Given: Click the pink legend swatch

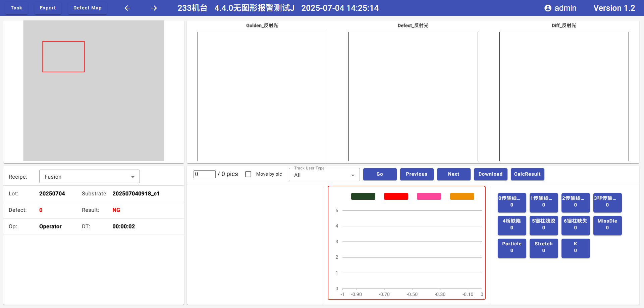Looking at the screenshot, I should pos(429,196).
